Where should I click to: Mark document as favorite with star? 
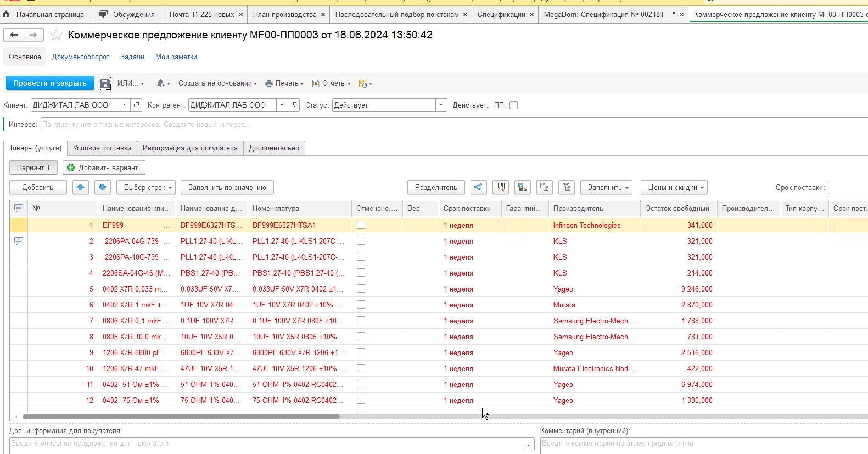pyautogui.click(x=56, y=35)
